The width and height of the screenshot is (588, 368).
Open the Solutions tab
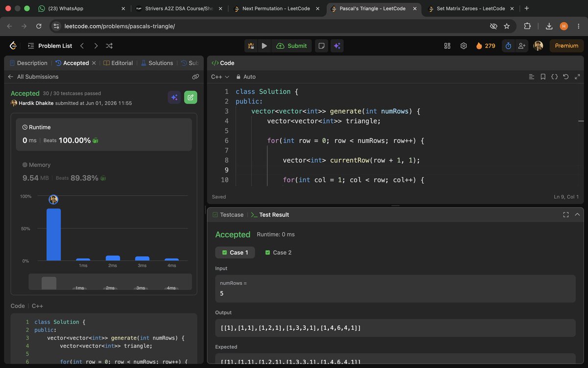157,63
